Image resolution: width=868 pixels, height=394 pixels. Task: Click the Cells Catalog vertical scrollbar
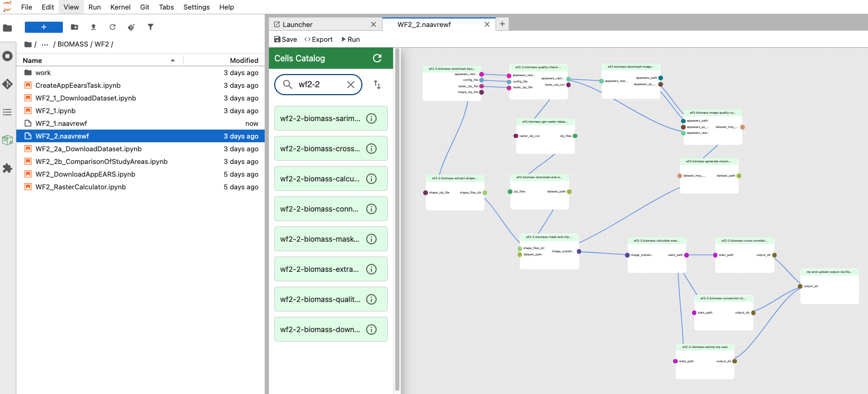397,212
